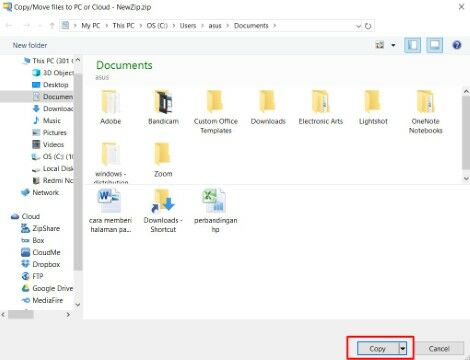The image size is (470, 360).
Task: Open the Zoom folder
Action: 163,160
